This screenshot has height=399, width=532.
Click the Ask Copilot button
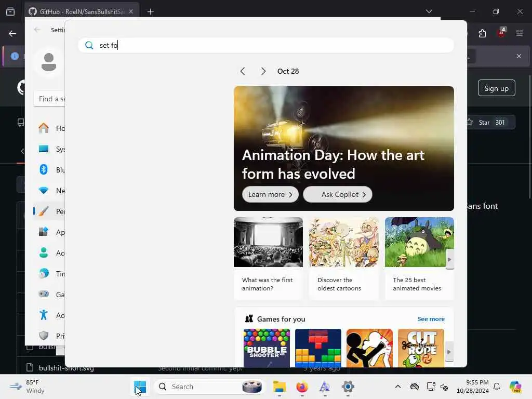tap(338, 194)
